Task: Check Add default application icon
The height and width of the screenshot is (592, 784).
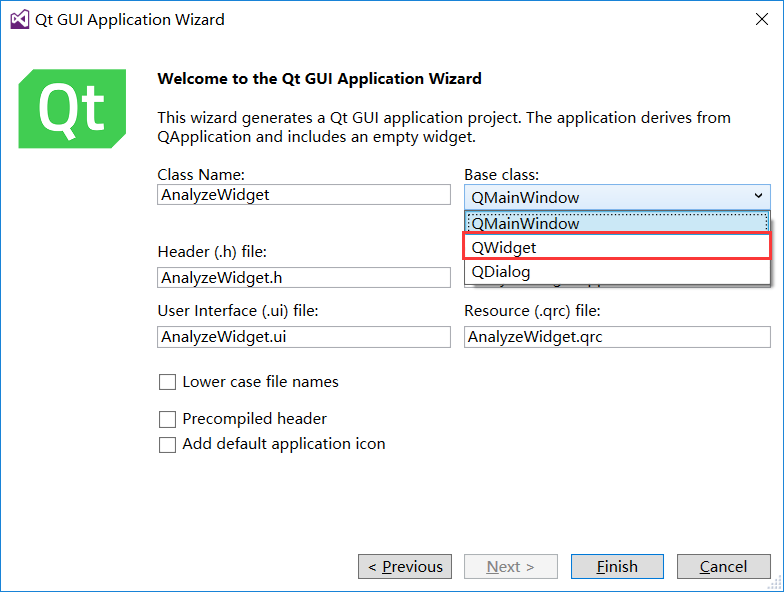Action: 167,444
